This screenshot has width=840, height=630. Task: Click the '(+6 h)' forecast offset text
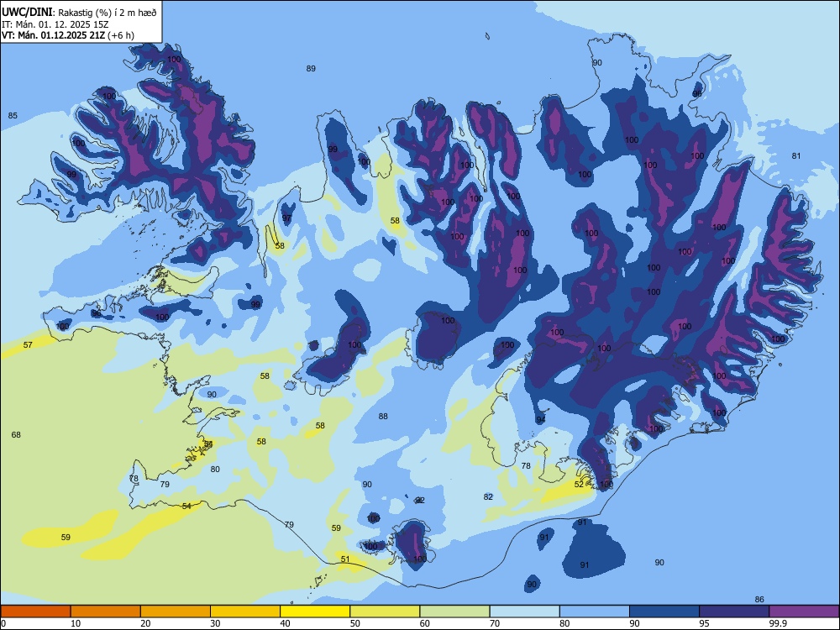coord(121,35)
